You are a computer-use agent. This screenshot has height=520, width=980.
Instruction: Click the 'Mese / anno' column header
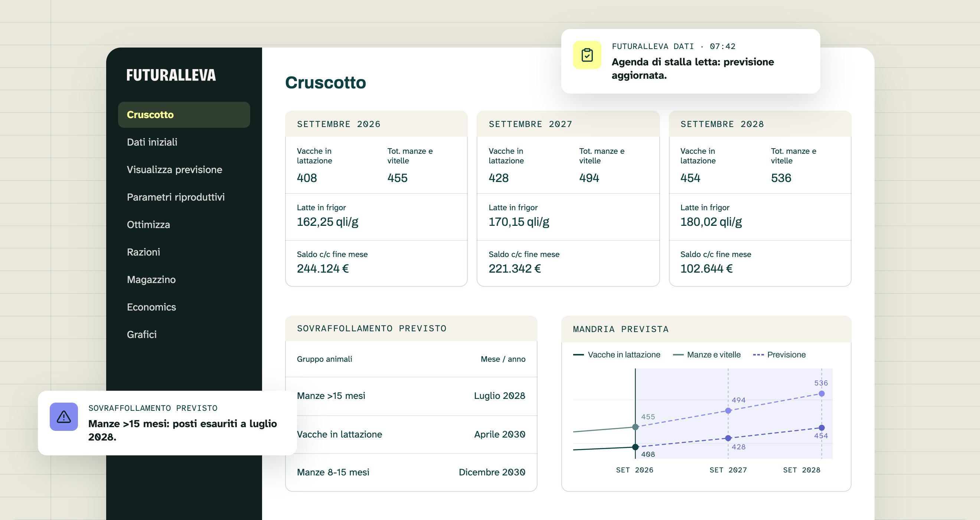(503, 359)
